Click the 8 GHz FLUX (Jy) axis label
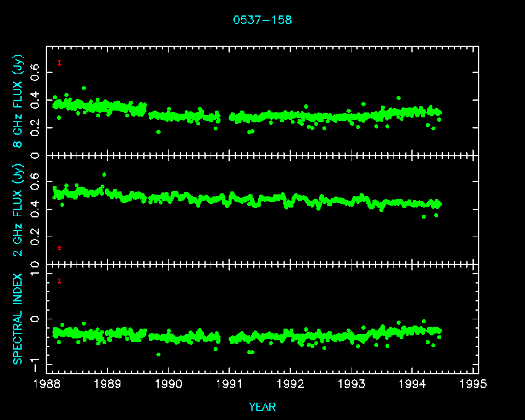Viewport: 525px width, 420px height. (x=19, y=101)
